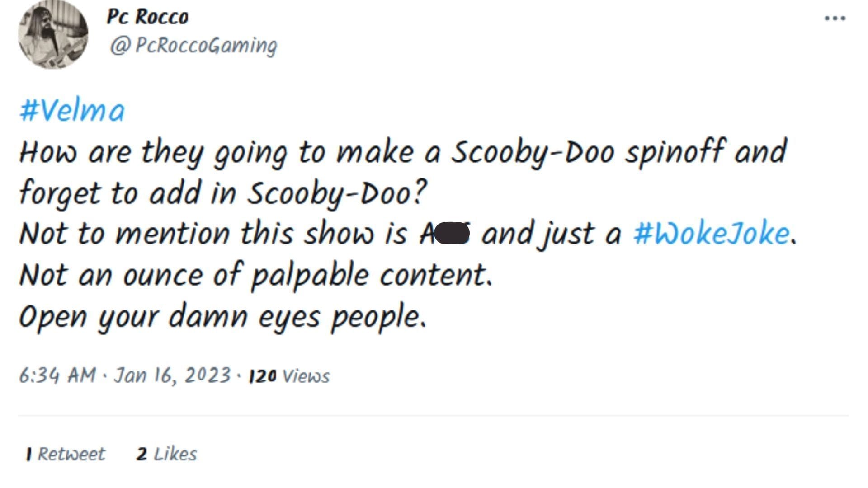Click the profile photo to view account
The height and width of the screenshot is (488, 868).
point(53,34)
